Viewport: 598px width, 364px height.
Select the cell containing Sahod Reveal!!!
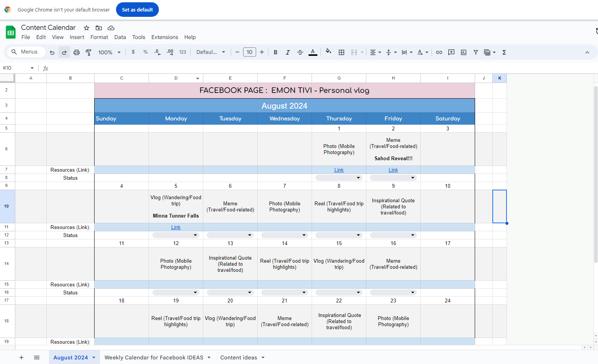pos(393,149)
